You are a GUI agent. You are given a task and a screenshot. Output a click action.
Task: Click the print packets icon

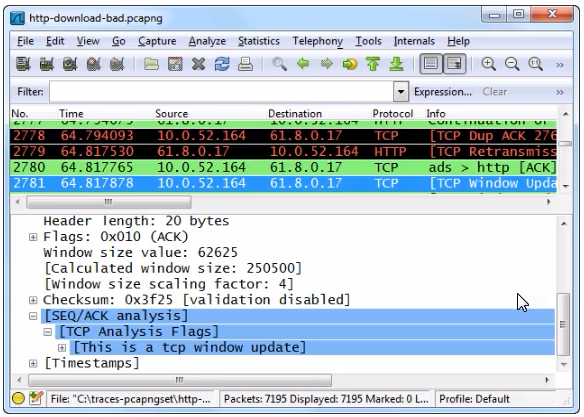tap(245, 64)
